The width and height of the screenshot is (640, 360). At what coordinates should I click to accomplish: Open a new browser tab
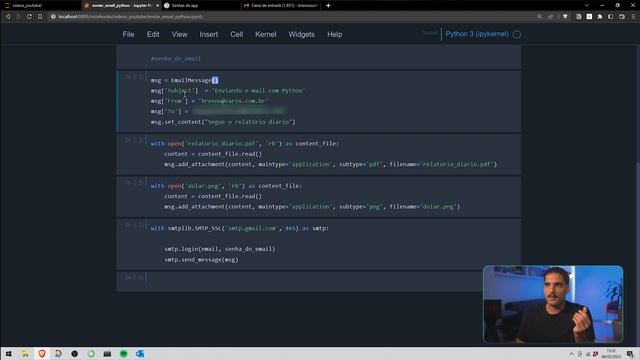328,5
